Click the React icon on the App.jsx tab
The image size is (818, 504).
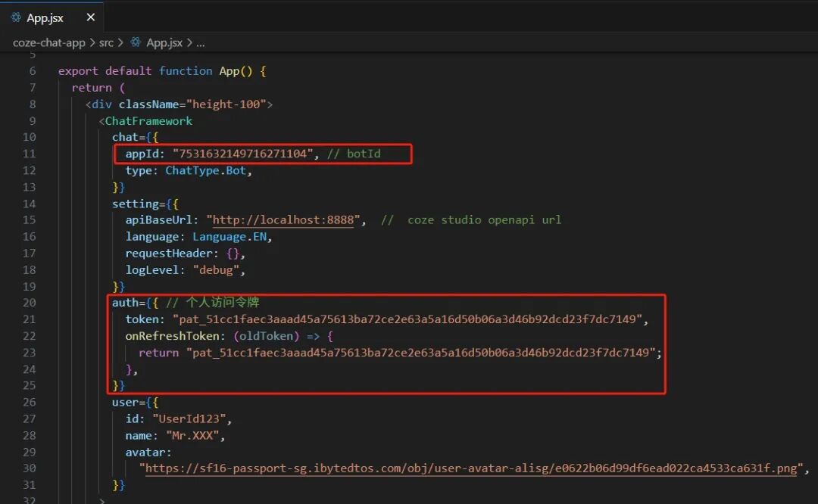coord(16,17)
